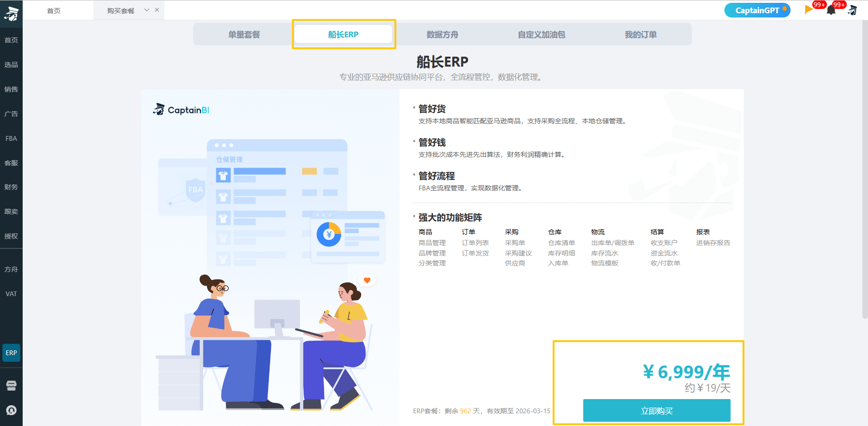This screenshot has width=868, height=426.
Task: Click the 资金流水 feature text
Action: click(x=664, y=253)
